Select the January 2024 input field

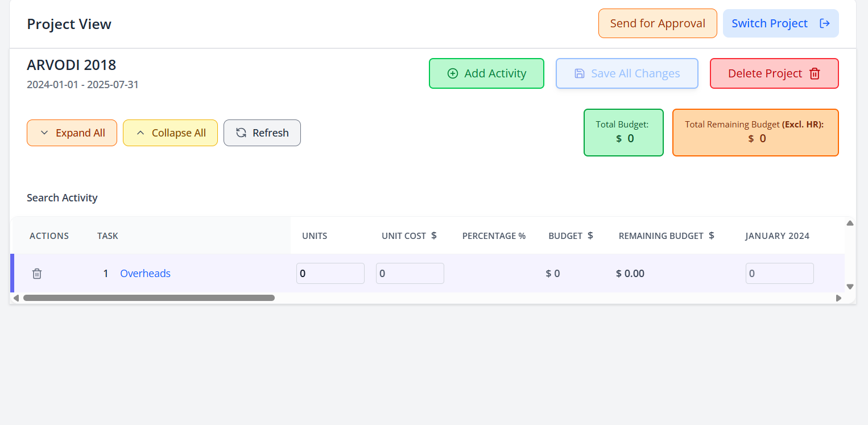point(779,274)
